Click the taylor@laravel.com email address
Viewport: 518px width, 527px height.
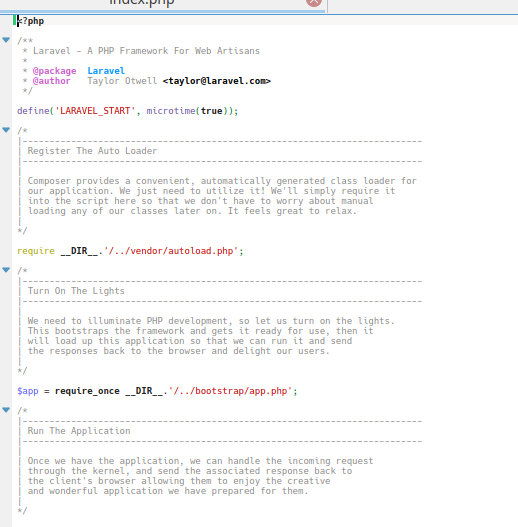point(217,81)
